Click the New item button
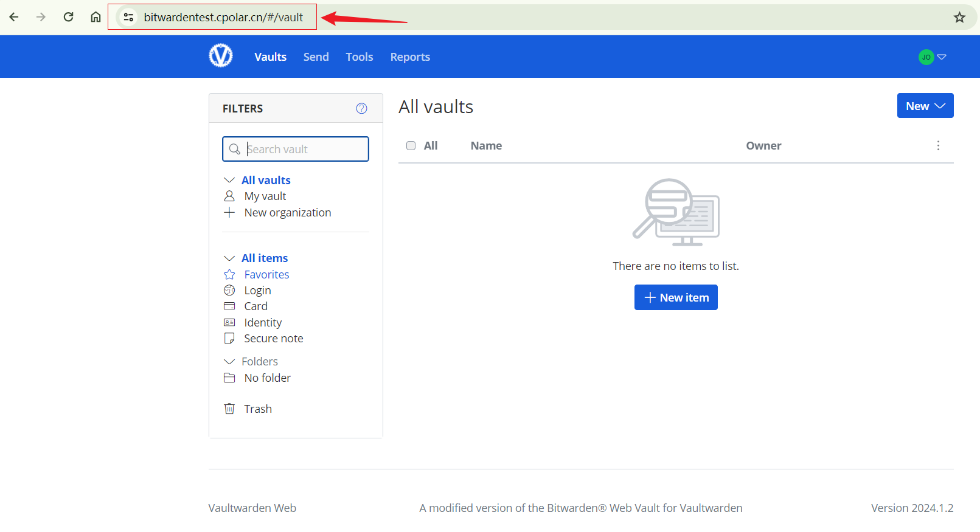This screenshot has width=980, height=532. coord(676,297)
